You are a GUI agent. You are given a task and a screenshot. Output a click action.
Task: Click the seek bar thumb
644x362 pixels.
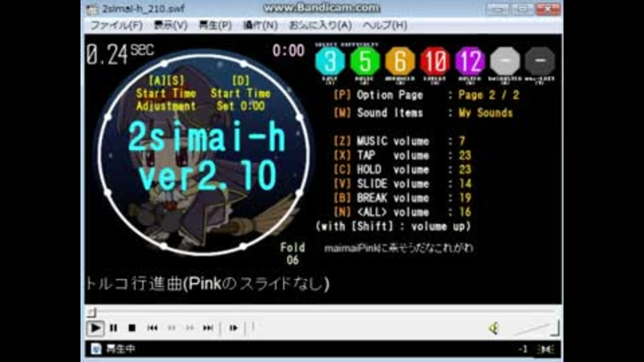[x=92, y=313]
